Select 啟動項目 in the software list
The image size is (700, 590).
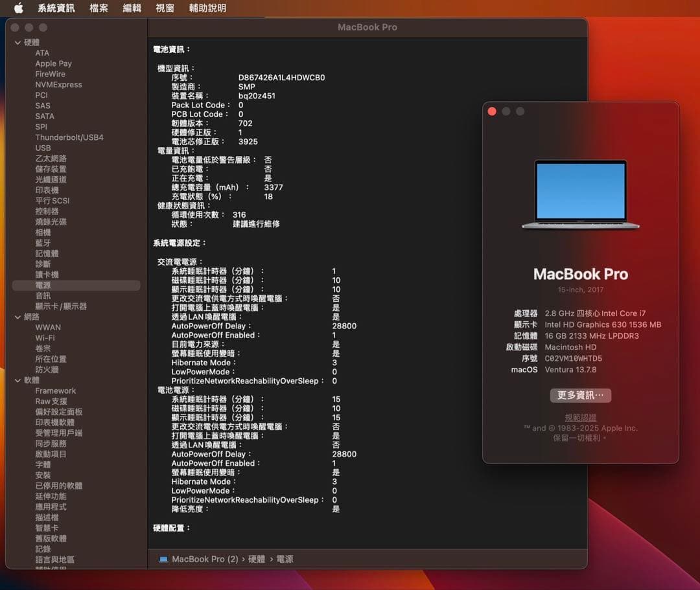[51, 454]
